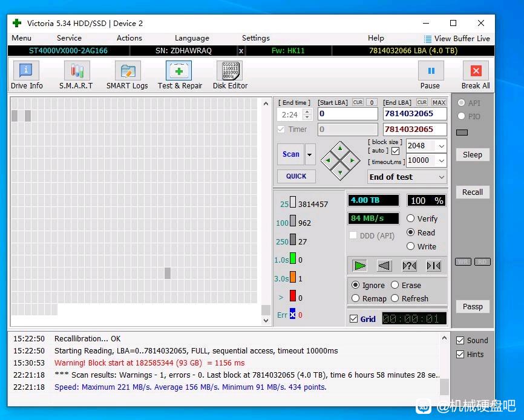Select the Refresh radio option
This screenshot has height=420, width=524.
pos(395,298)
